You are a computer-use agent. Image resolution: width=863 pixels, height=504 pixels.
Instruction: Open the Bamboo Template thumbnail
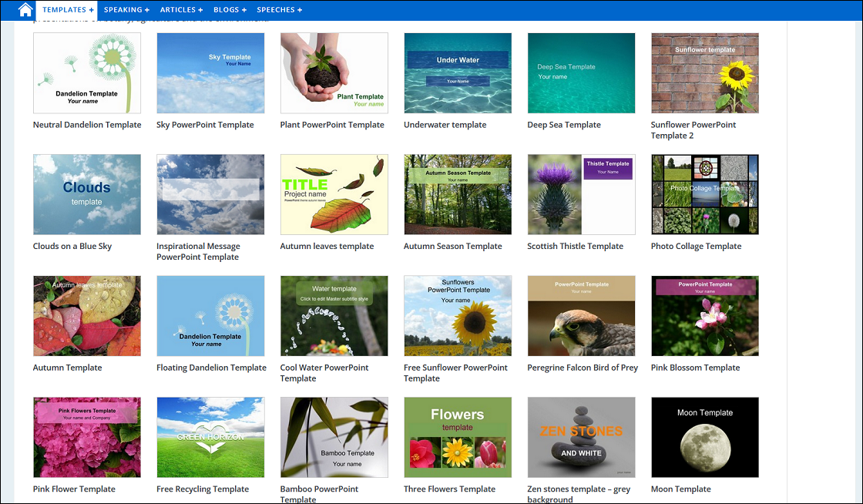(334, 438)
